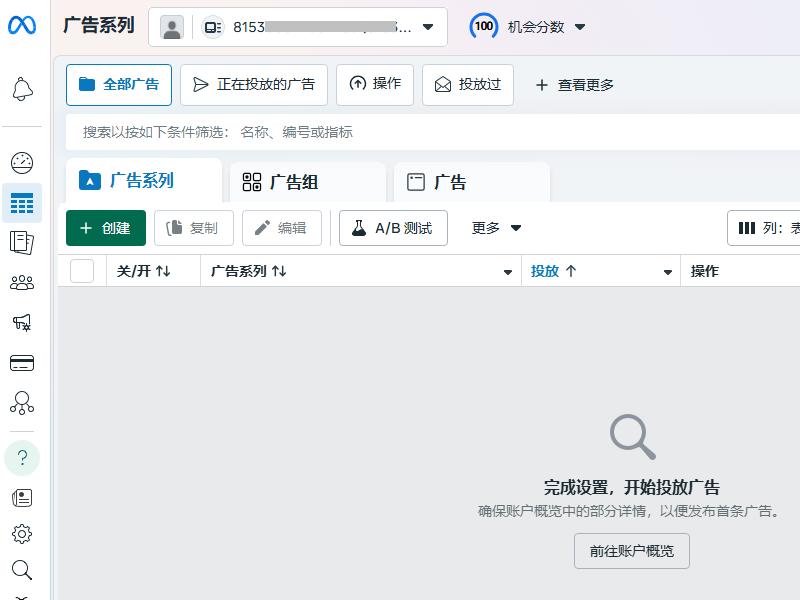Screen dimensions: 800x600
Task: Open the settings gear icon
Action: point(22,534)
